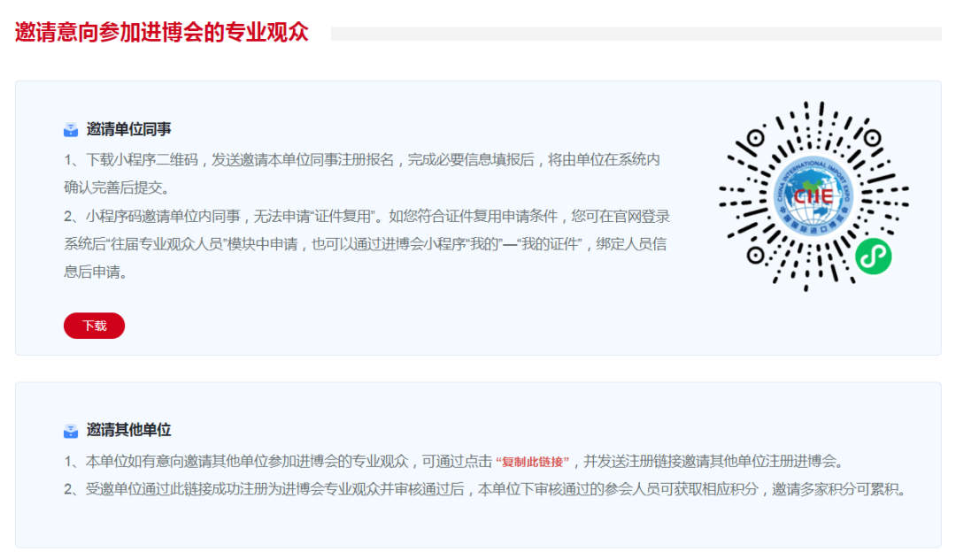Image resolution: width=956 pixels, height=560 pixels.
Task: Click the "复制此链接" copy link text
Action: point(532,462)
